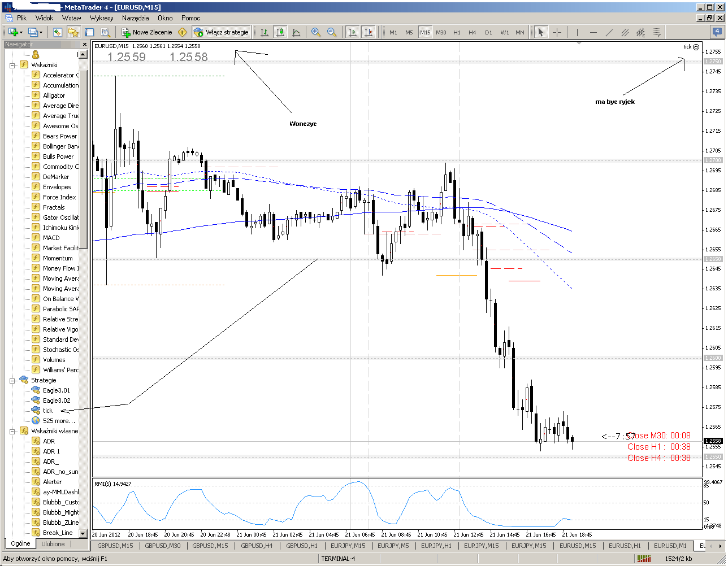Set timeframe to D1

pos(488,32)
